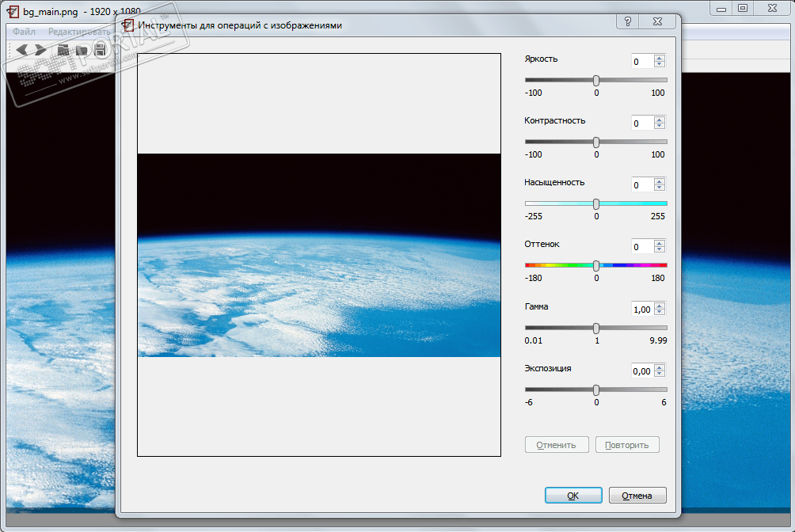795x532 pixels.
Task: Click the Яркость label text
Action: click(x=541, y=59)
